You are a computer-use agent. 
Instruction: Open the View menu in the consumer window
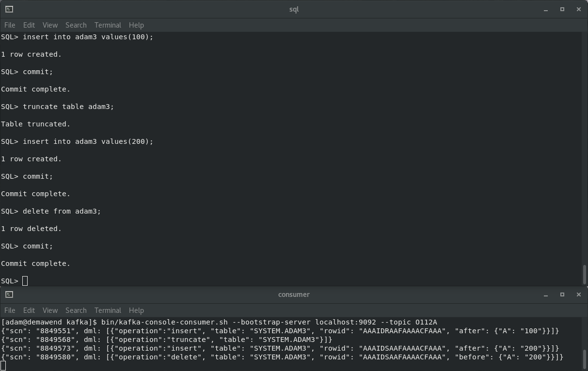click(50, 310)
